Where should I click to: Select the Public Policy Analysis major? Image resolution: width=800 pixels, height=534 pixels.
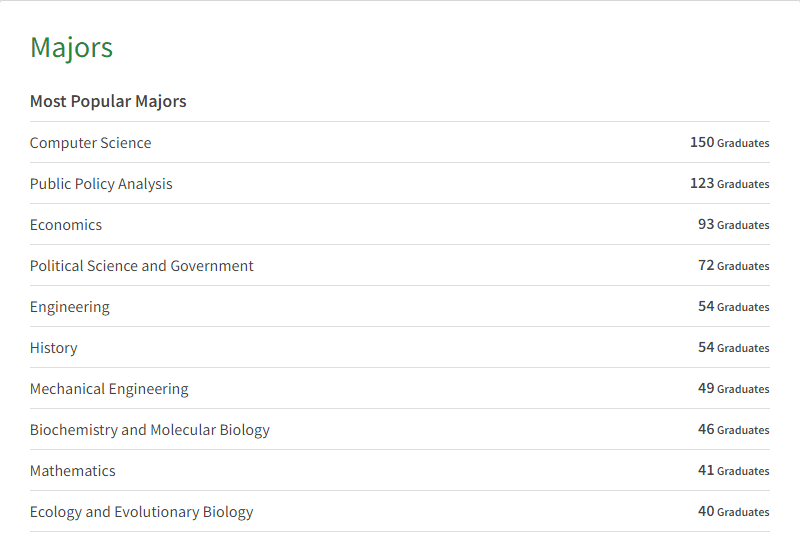pos(101,184)
